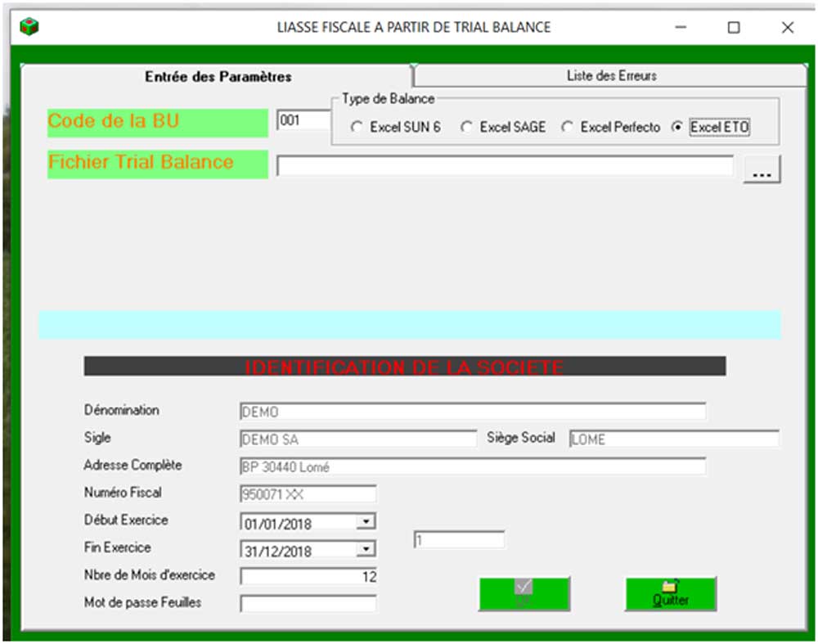
Task: Click the Nbre de Mois d'exercice field
Action: point(308,576)
